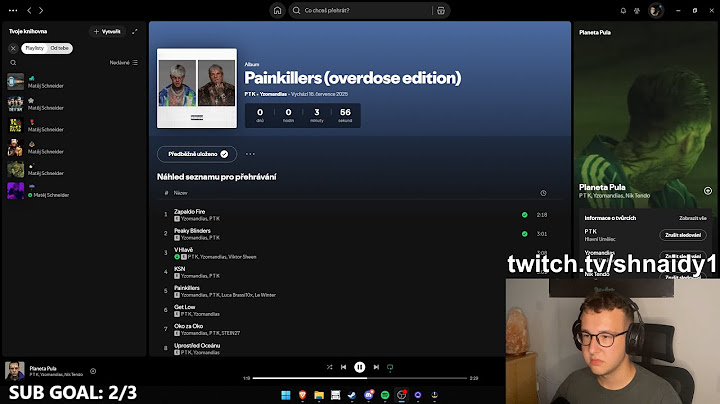Viewport: 720px width, 404px height.
Task: Open Windows Start menu
Action: [286, 395]
